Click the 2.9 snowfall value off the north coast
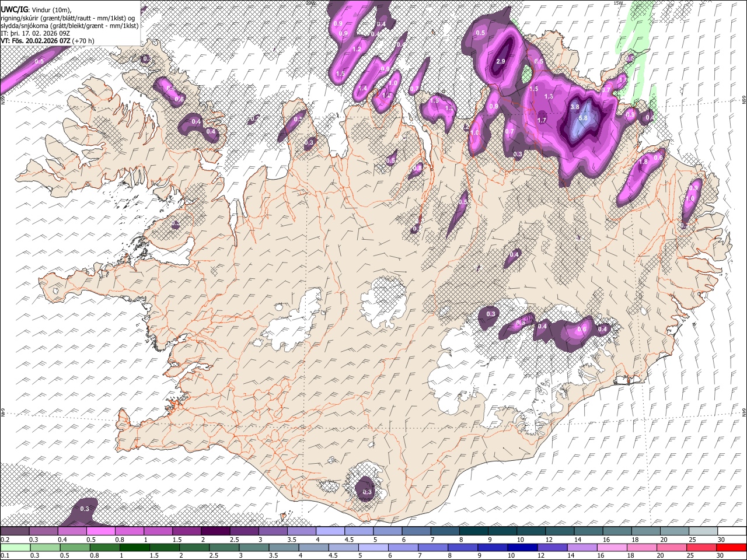 (x=500, y=61)
